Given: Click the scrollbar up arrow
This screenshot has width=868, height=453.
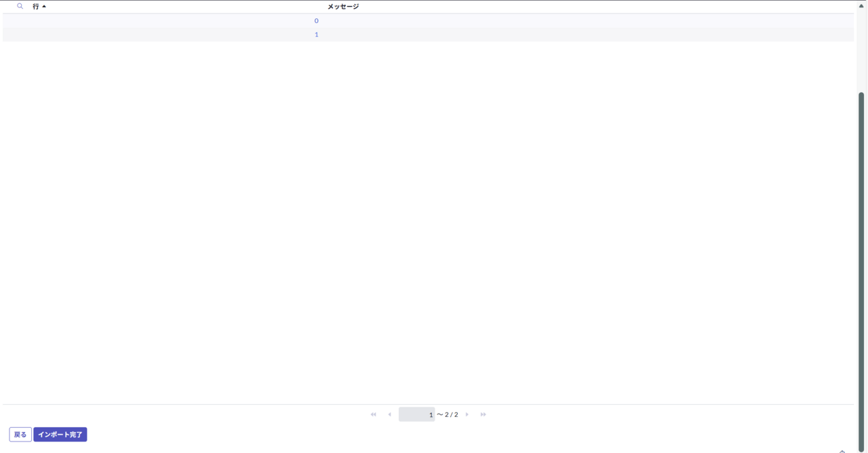Looking at the screenshot, I should point(861,5).
